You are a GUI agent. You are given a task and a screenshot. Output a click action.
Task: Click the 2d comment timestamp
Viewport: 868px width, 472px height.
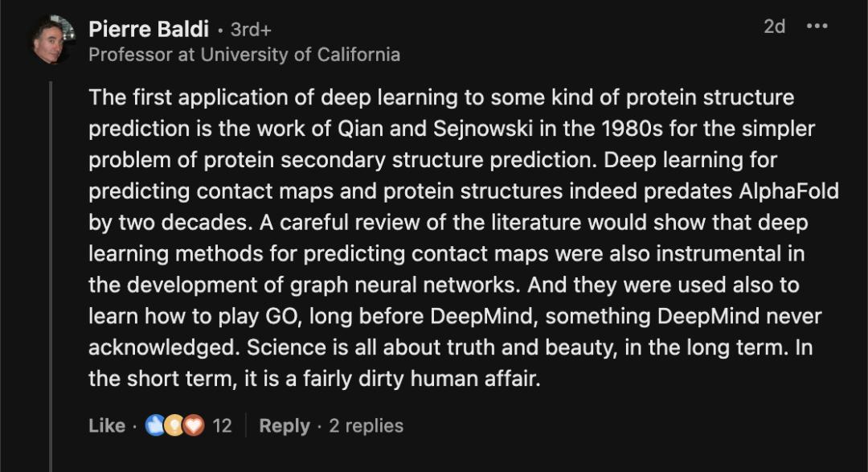click(x=775, y=26)
